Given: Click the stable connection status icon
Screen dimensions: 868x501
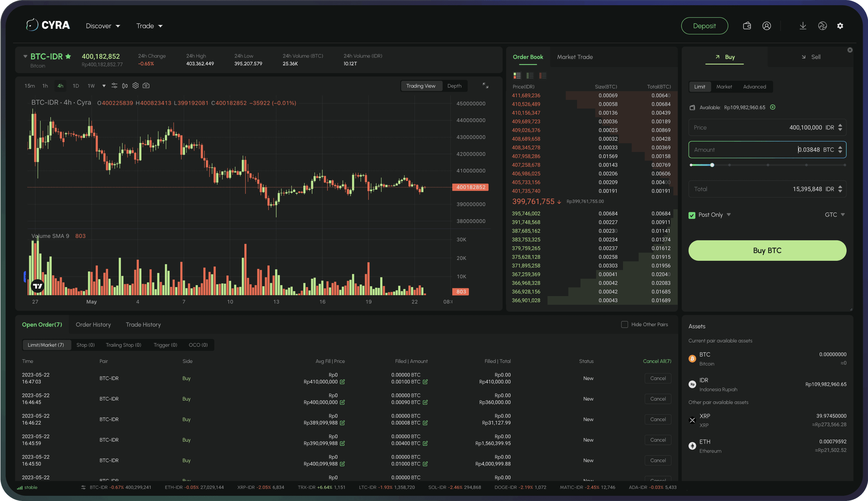Looking at the screenshot, I should coord(20,488).
